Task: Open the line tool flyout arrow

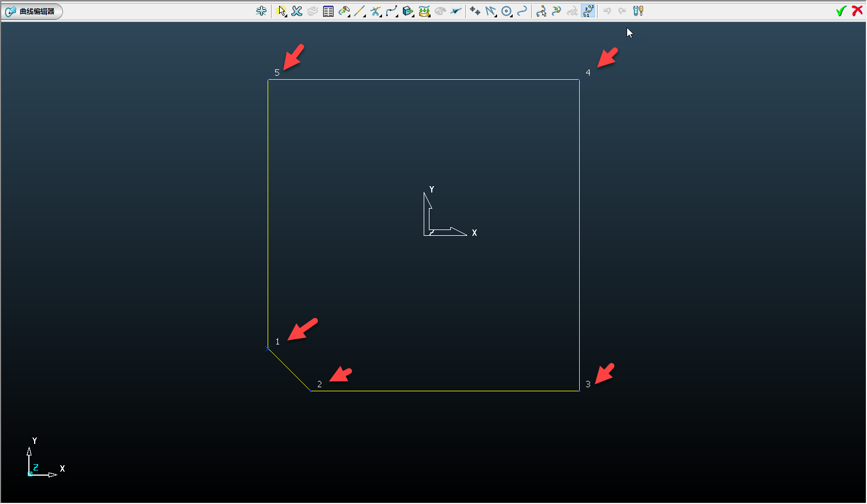Action: pos(364,15)
